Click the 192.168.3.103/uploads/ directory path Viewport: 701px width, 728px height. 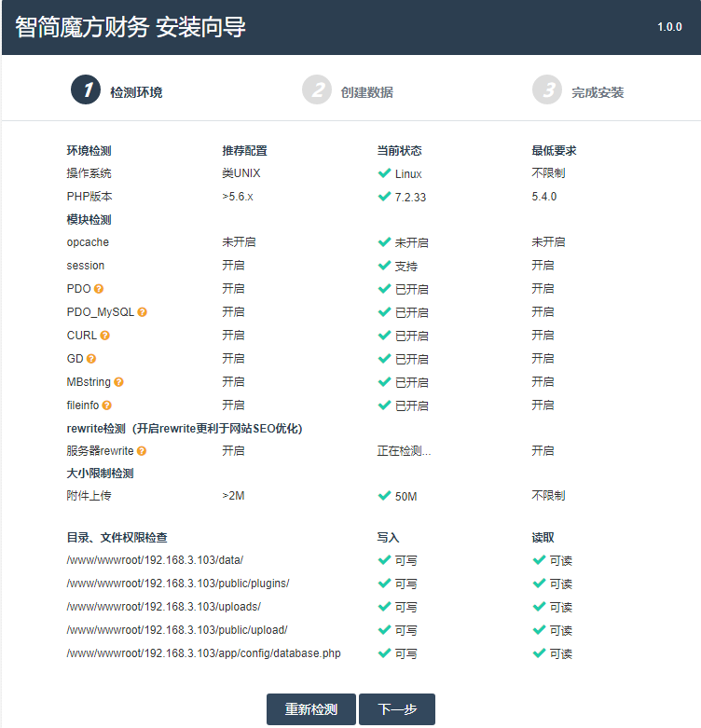[164, 607]
